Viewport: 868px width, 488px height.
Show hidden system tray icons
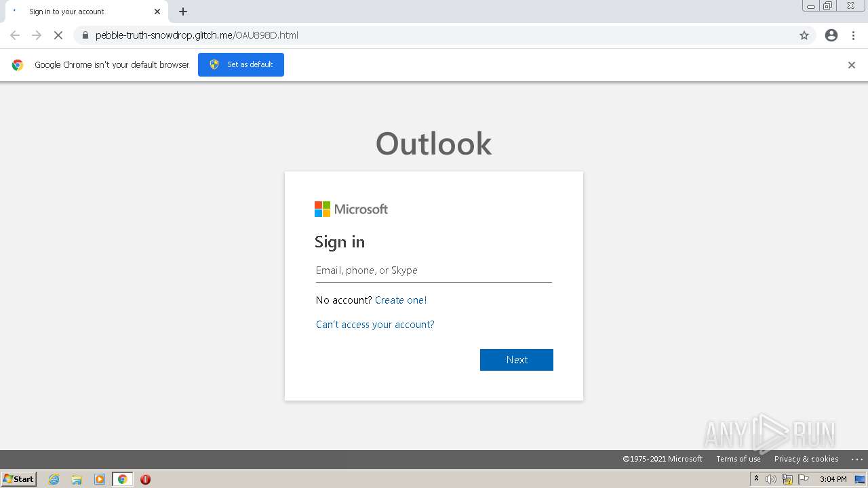pos(756,479)
